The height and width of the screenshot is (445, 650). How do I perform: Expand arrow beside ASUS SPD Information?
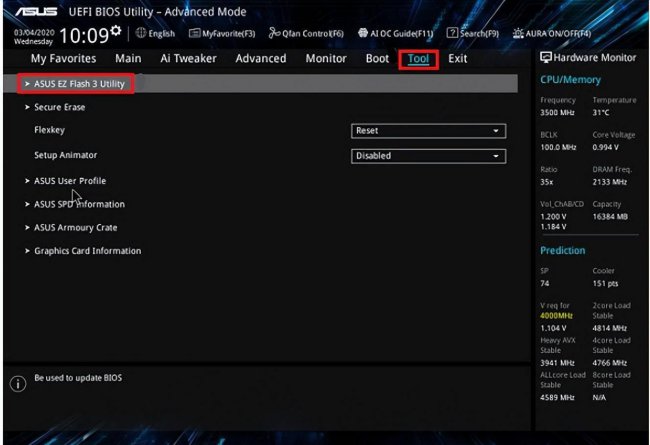[x=27, y=204]
